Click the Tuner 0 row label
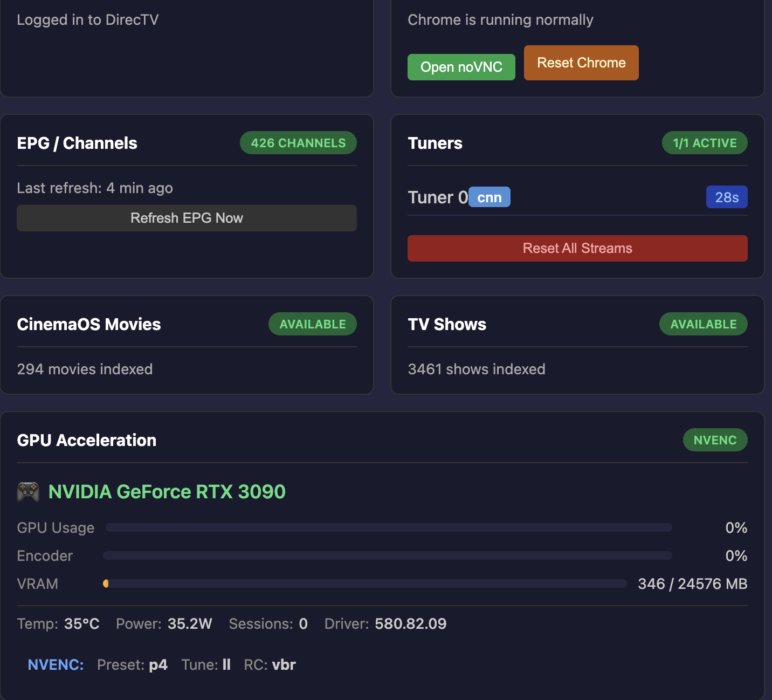The width and height of the screenshot is (772, 700). 437,197
